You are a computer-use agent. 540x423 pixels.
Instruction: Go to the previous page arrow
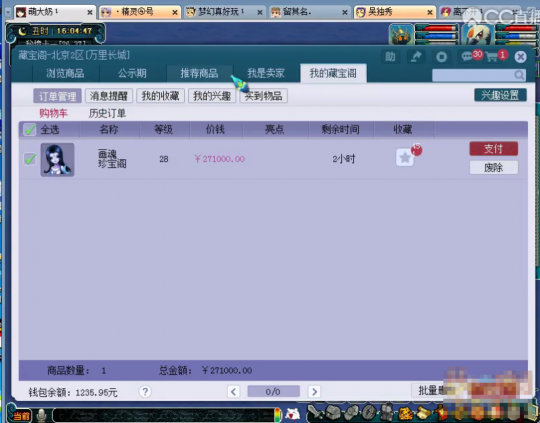point(233,392)
